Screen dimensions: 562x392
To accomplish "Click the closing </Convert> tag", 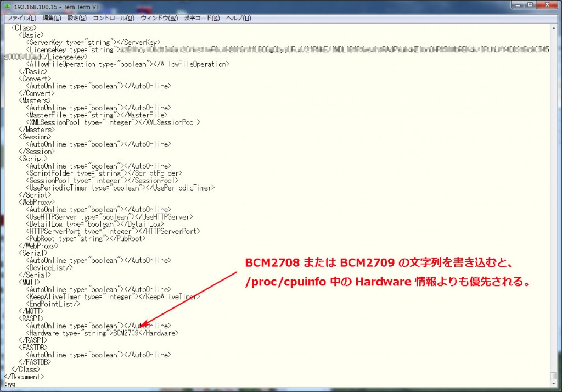I will click(x=37, y=93).
